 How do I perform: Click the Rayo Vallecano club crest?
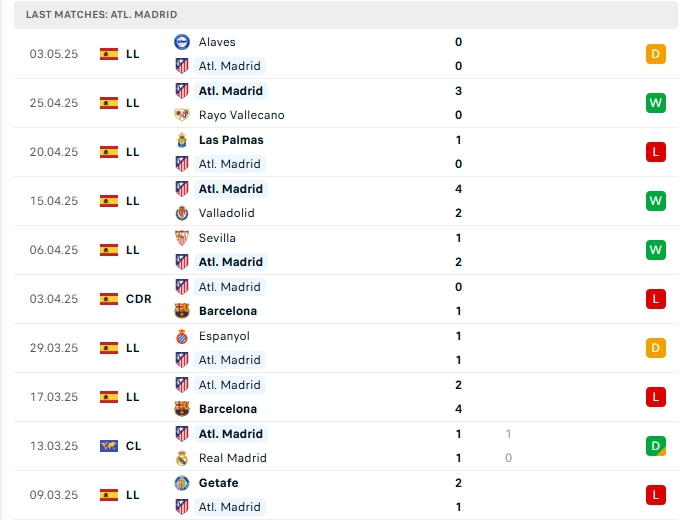coord(182,115)
